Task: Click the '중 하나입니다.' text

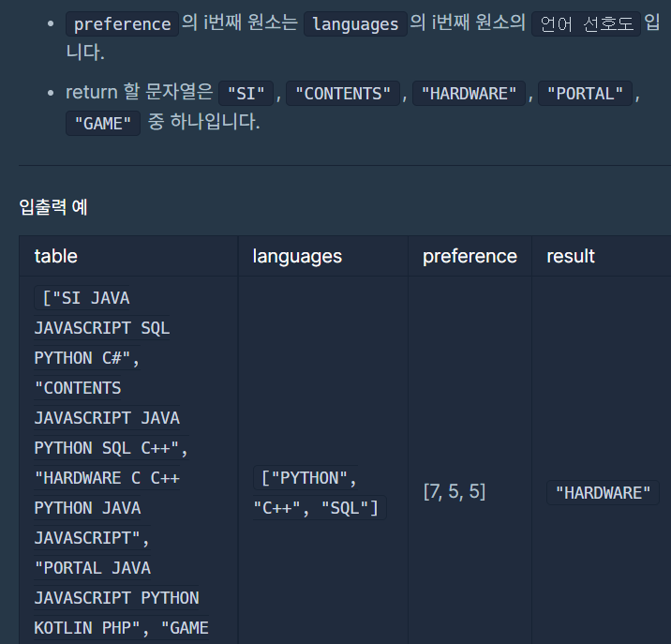Action: tap(203, 122)
